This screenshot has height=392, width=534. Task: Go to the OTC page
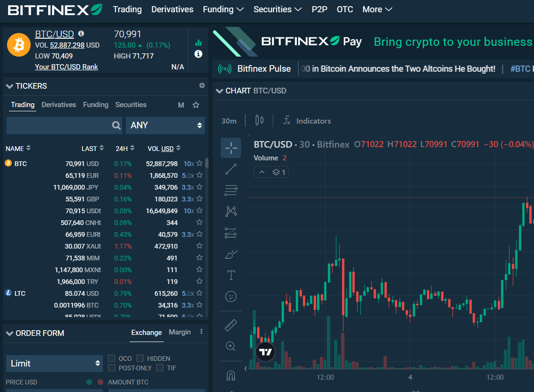coord(345,9)
